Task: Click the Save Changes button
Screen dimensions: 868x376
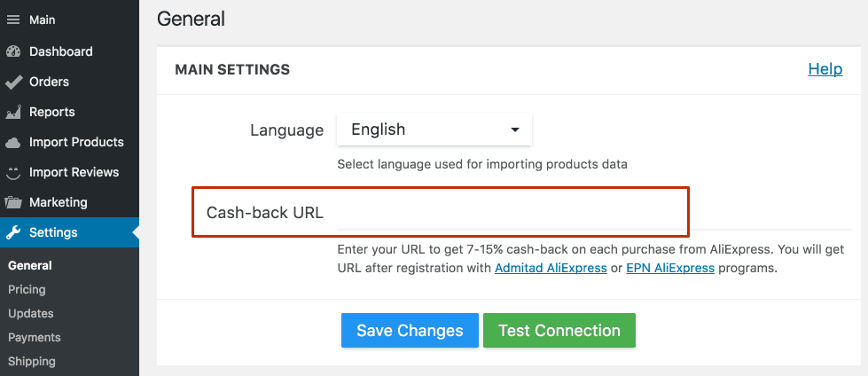Action: [410, 331]
